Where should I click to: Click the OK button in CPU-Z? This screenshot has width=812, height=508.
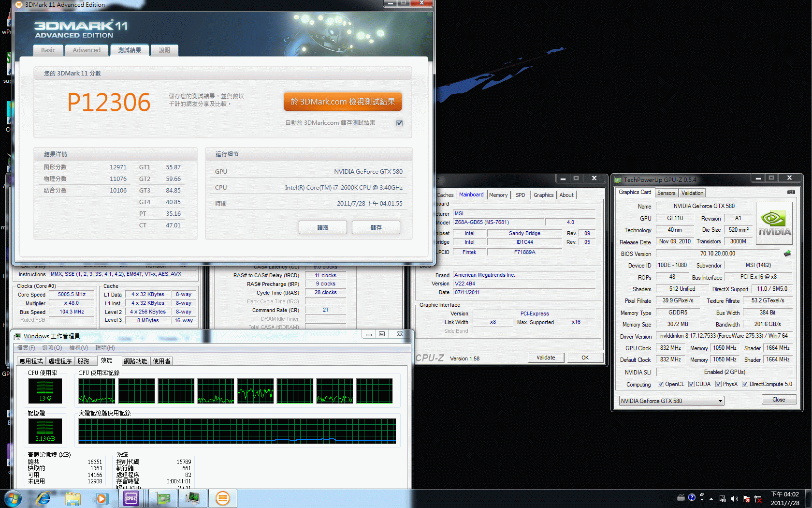click(x=585, y=358)
